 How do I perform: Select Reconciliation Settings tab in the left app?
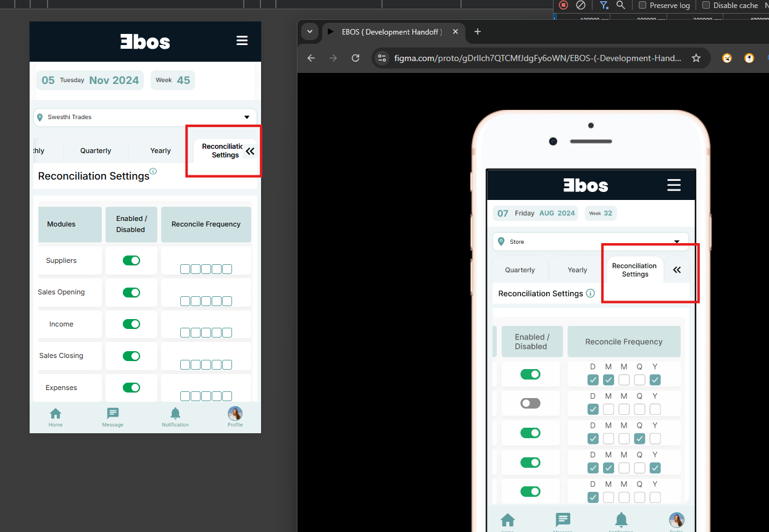(x=222, y=151)
